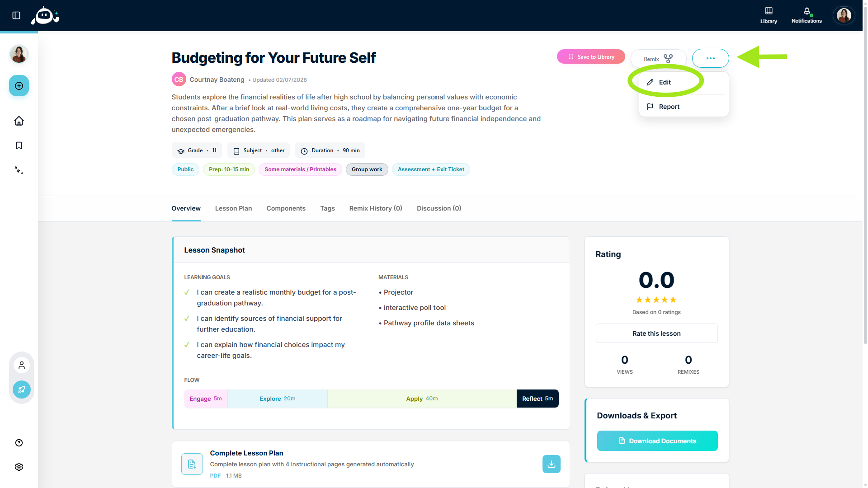Select Report from the options menu
The image size is (868, 488).
(x=669, y=107)
